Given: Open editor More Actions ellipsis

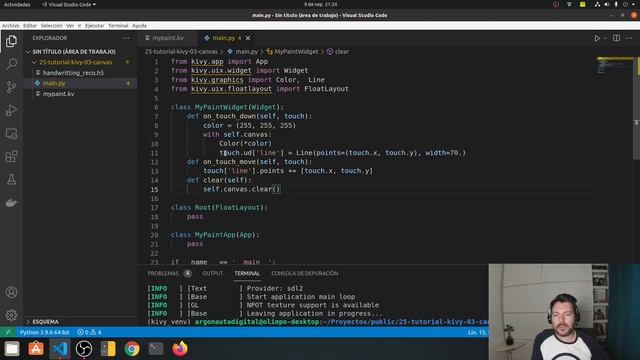Looking at the screenshot, I should pyautogui.click(x=629, y=38).
